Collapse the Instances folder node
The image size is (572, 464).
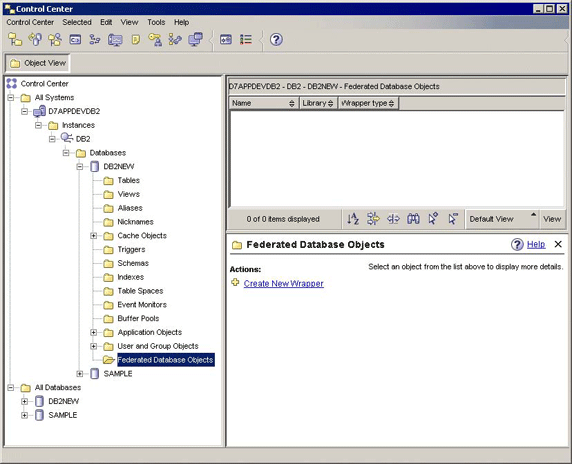click(x=38, y=125)
